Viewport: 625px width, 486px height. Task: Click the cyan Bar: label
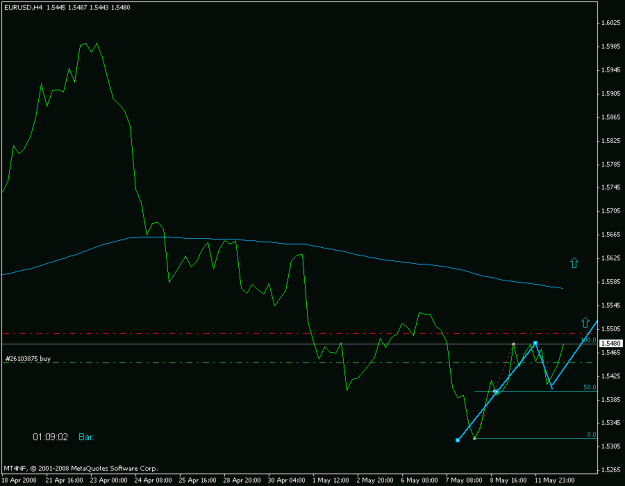(x=86, y=437)
